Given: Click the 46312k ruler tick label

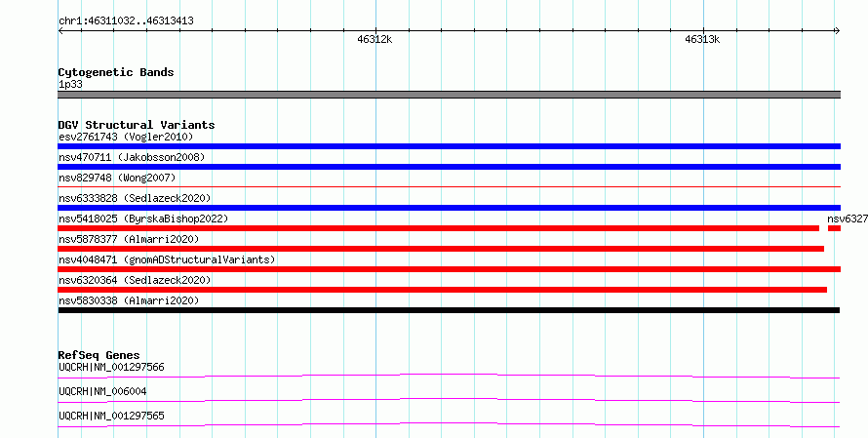Looking at the screenshot, I should 375,39.
